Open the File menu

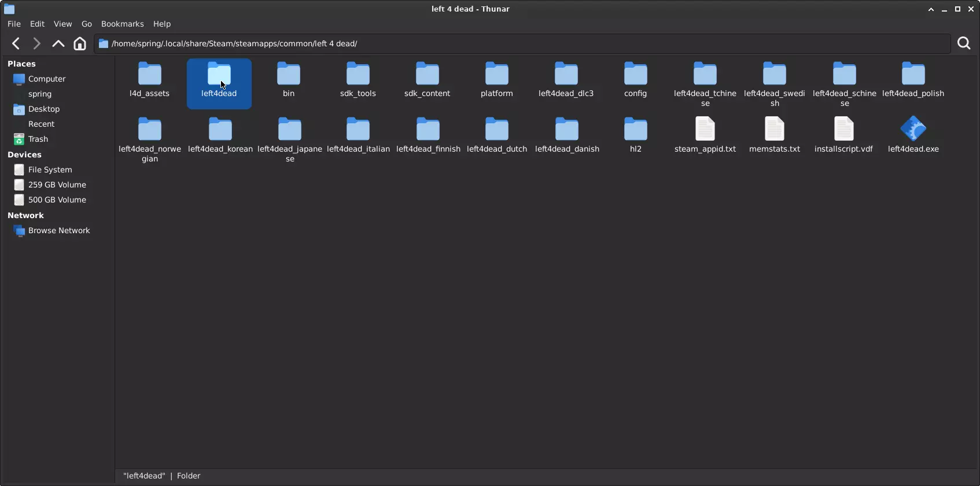point(14,24)
